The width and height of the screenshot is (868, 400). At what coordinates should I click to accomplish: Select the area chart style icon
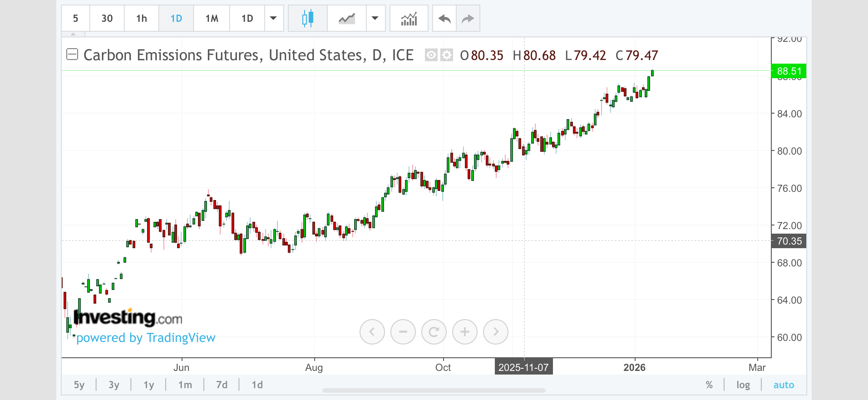(347, 18)
